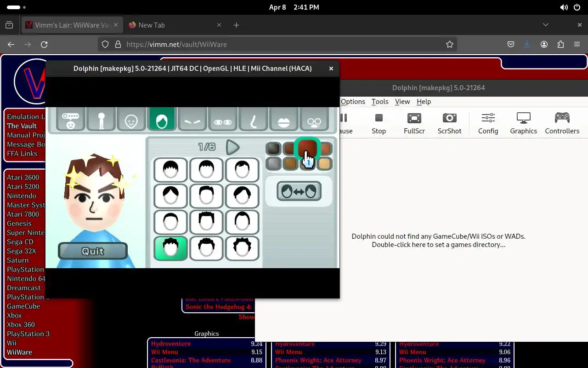Open the system volume indicator
This screenshot has width=588, height=368.
tap(564, 7)
